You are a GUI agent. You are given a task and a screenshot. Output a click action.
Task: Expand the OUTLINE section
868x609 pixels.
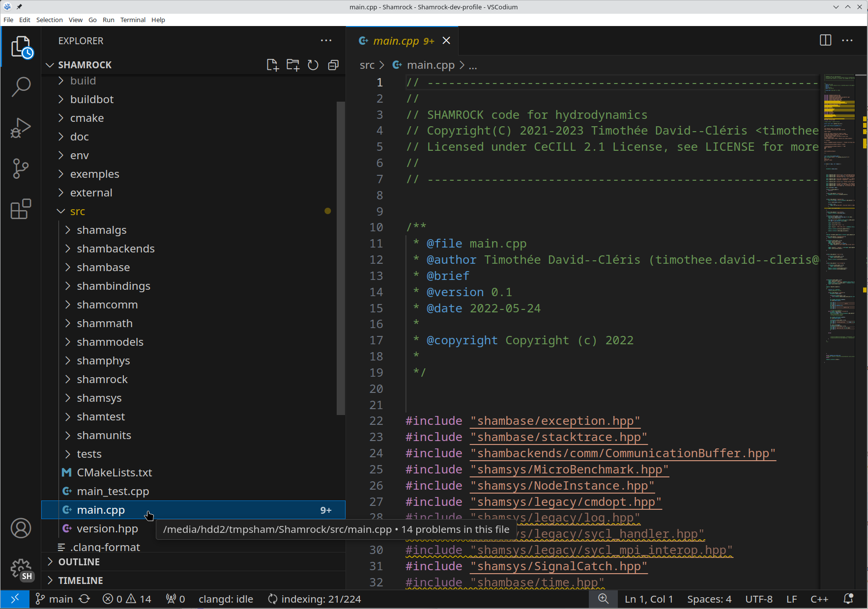tap(194, 562)
